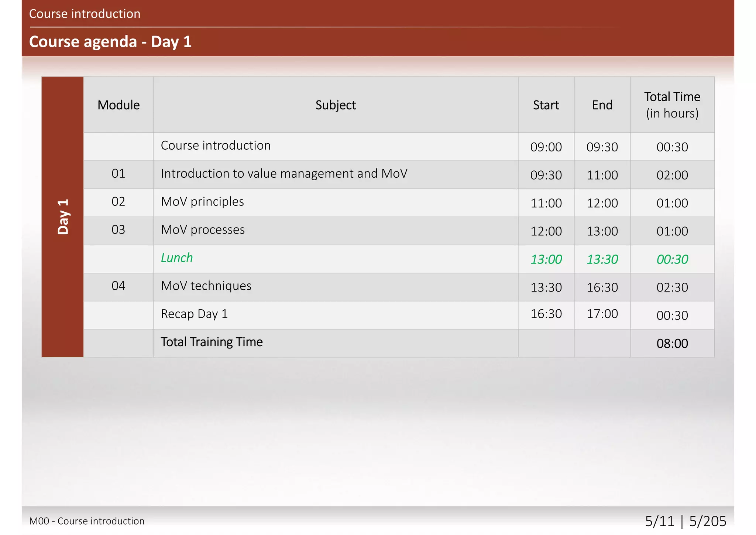Select the 'Module' column header
Screen dimensions: 756x535
click(118, 105)
